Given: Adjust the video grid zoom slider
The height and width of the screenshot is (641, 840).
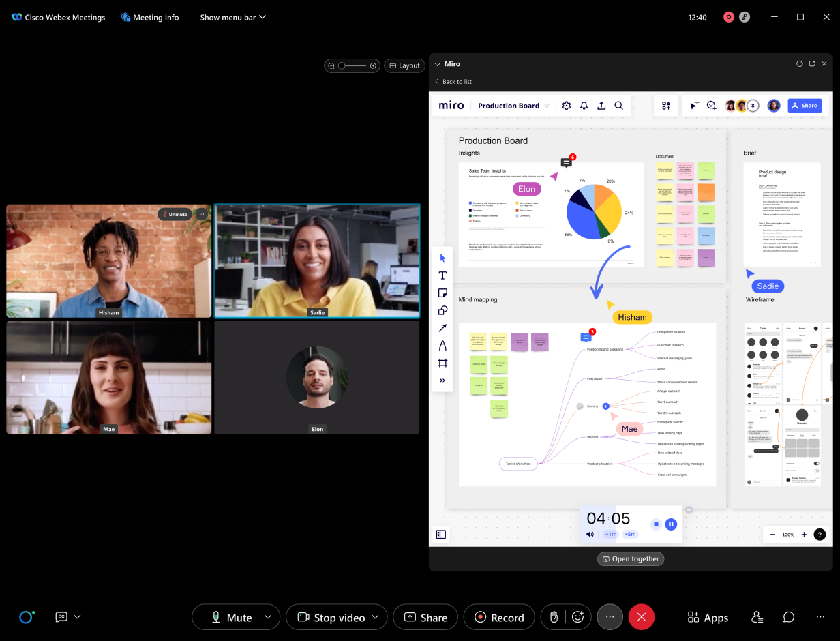Looking at the screenshot, I should (x=352, y=65).
